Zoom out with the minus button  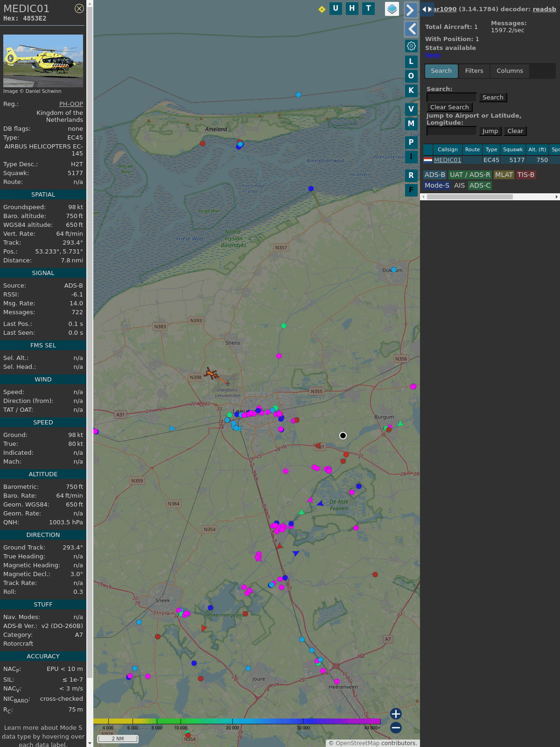(x=396, y=727)
